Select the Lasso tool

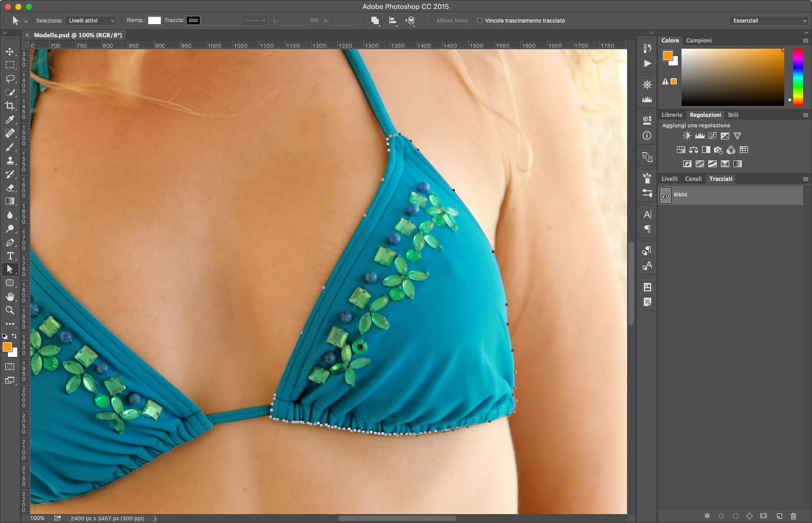[10, 79]
